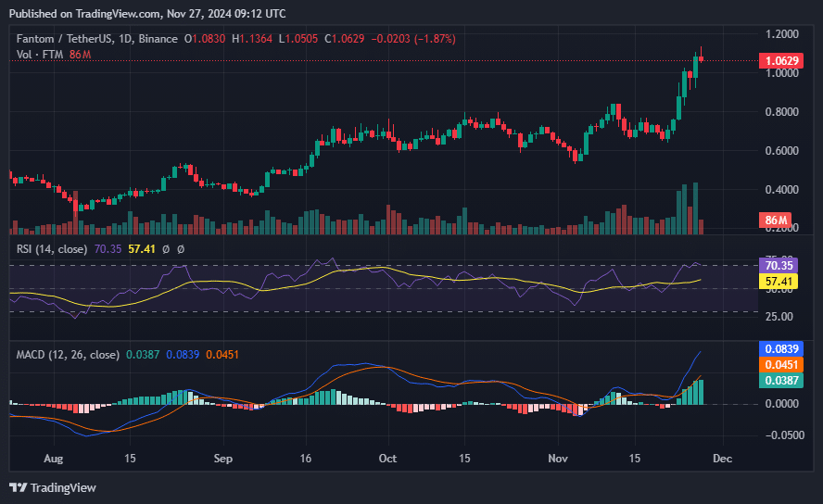
Task: Click the Sep label on time axis
Action: (x=223, y=459)
